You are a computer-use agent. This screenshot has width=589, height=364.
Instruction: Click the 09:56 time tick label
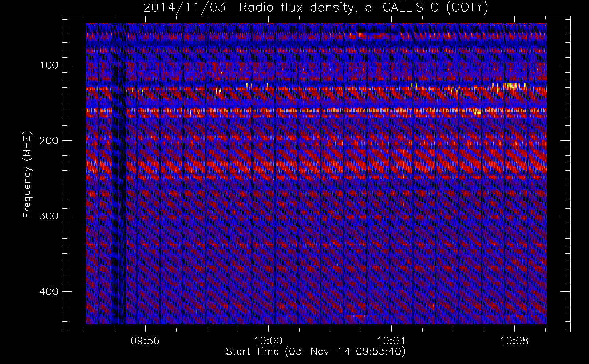(145, 341)
